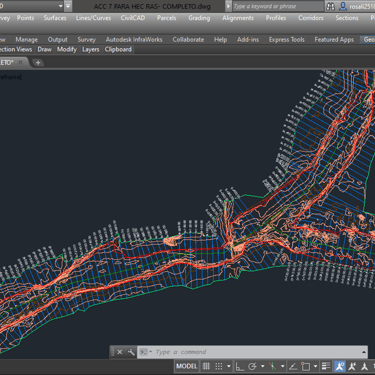Click the command prompt recent commands icon
Image resolution: width=375 pixels, height=375 pixels.
(x=143, y=352)
